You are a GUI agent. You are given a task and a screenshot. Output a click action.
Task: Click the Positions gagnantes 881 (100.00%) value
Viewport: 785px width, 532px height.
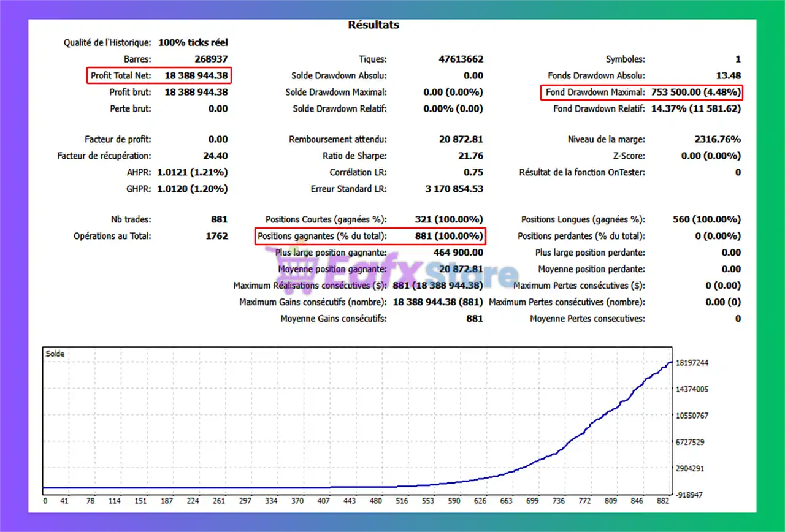click(x=449, y=236)
